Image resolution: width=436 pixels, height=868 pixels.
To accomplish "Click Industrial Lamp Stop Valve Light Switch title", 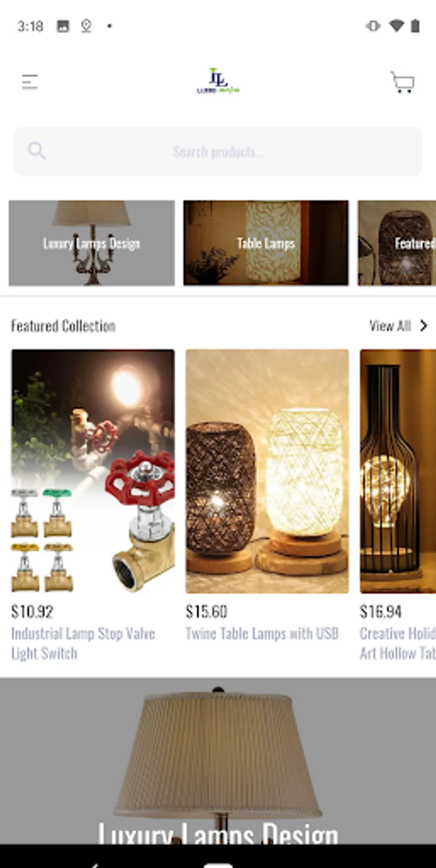I will coord(83,643).
